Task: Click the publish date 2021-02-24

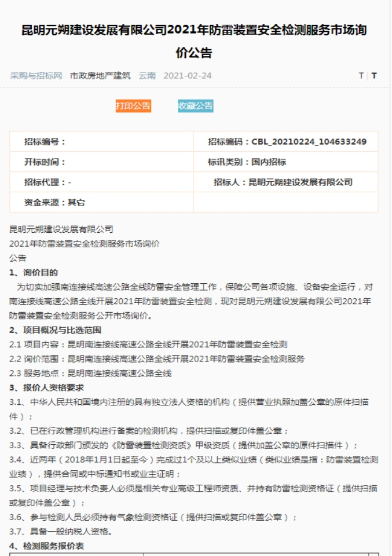Action: [x=188, y=76]
